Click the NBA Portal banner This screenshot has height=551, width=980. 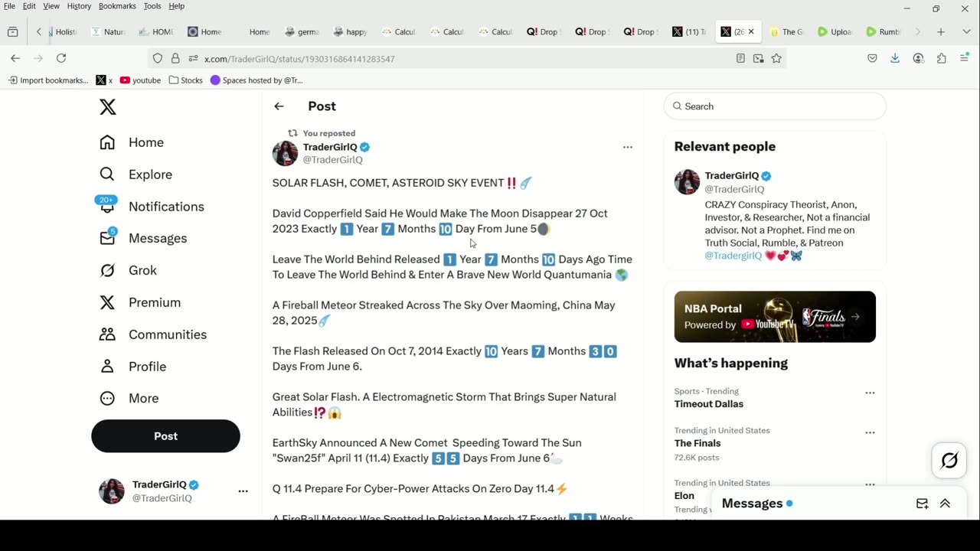775,317
